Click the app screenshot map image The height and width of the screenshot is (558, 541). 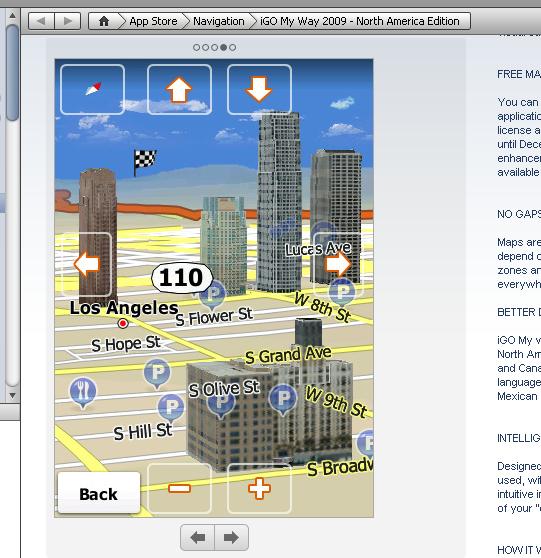214,288
